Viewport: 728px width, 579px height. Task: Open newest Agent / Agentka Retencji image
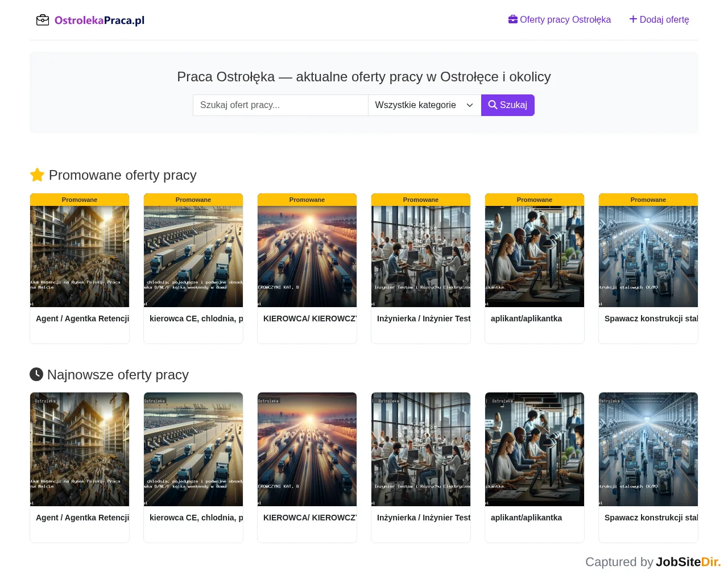click(x=80, y=449)
